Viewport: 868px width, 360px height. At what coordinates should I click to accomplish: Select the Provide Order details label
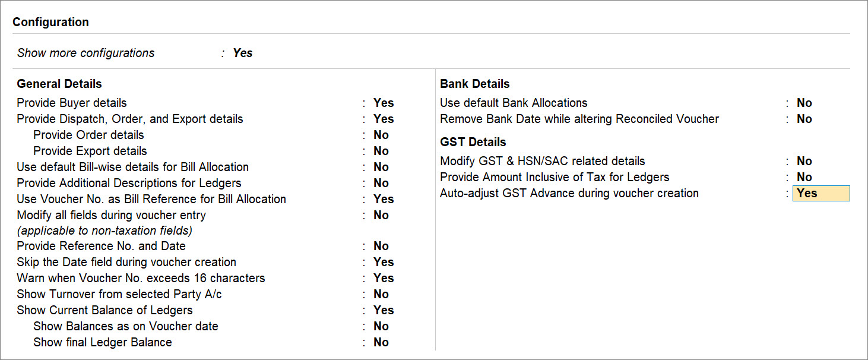tap(88, 135)
